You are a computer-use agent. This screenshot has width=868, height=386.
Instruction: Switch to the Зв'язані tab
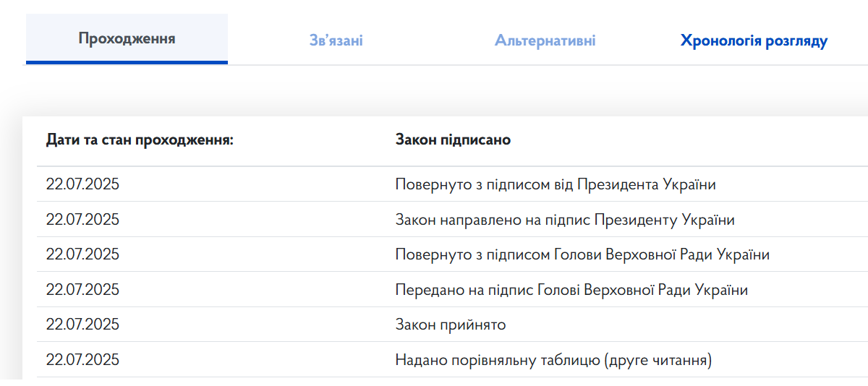point(336,40)
